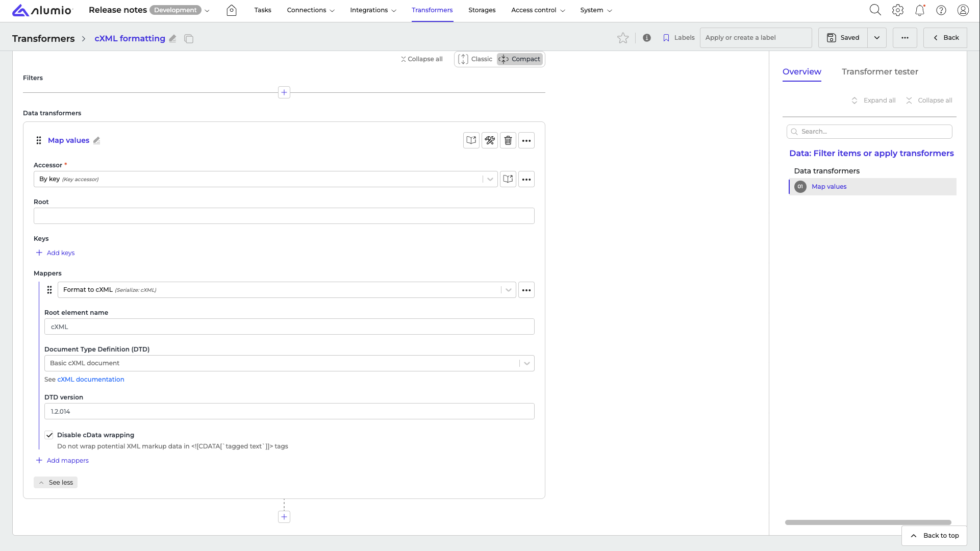Open Format to cXML mapper ellipsis menu
The image size is (980, 551).
pyautogui.click(x=526, y=290)
